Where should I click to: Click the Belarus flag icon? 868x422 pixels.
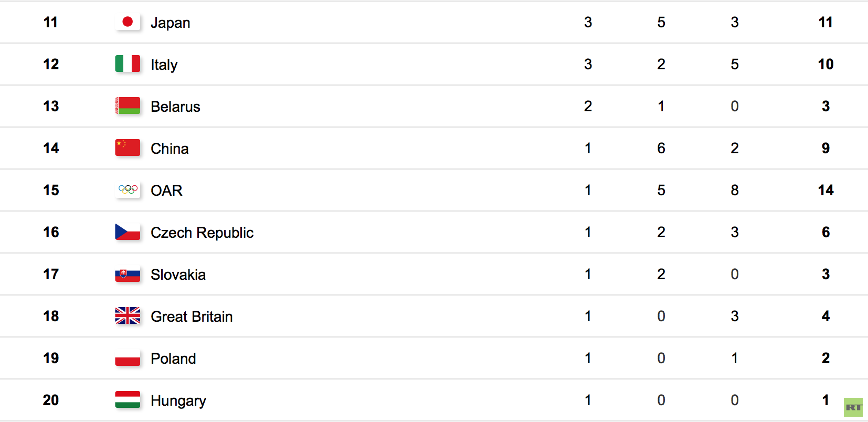point(128,105)
